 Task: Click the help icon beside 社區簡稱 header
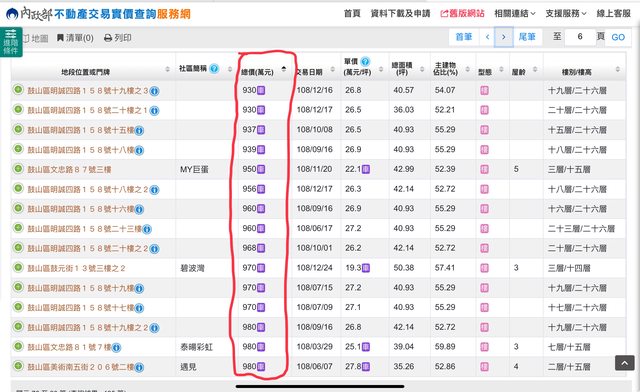(214, 69)
